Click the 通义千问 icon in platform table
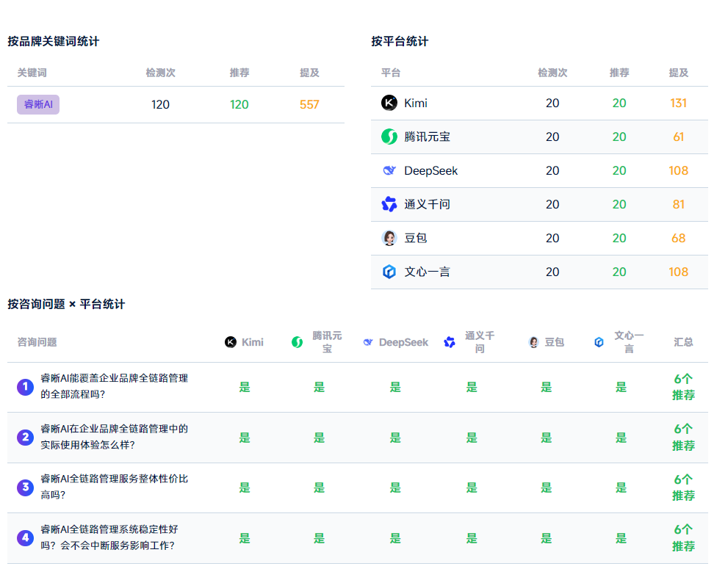This screenshot has height=569, width=728. coord(389,204)
